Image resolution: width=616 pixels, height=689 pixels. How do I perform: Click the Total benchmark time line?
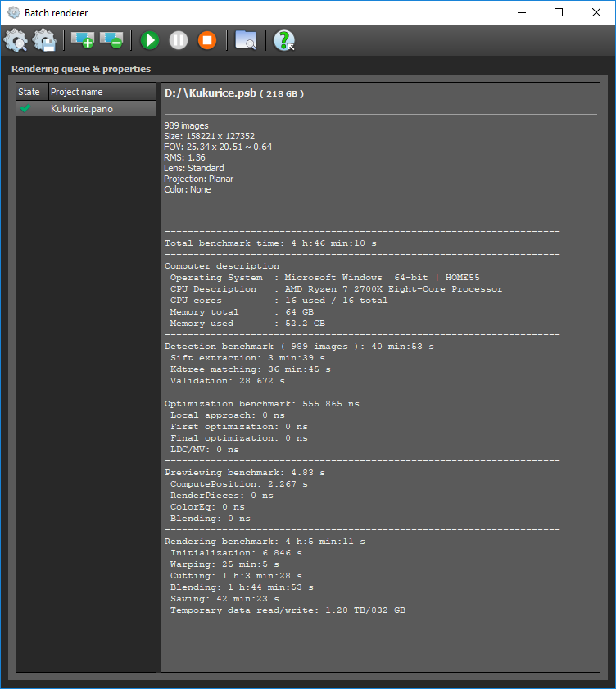click(270, 243)
